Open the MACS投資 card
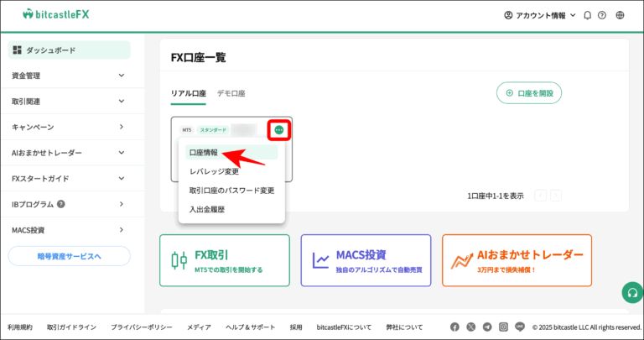The height and width of the screenshot is (340, 644). [x=366, y=260]
